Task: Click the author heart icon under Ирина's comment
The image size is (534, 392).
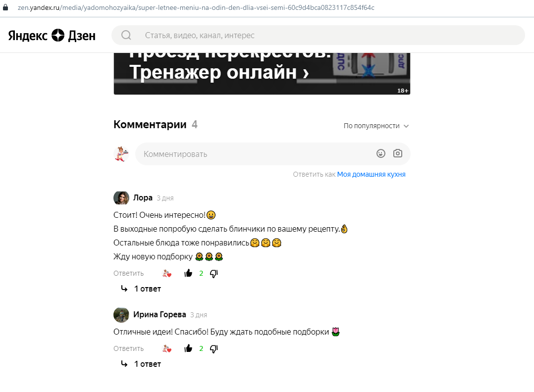Action: [x=167, y=348]
